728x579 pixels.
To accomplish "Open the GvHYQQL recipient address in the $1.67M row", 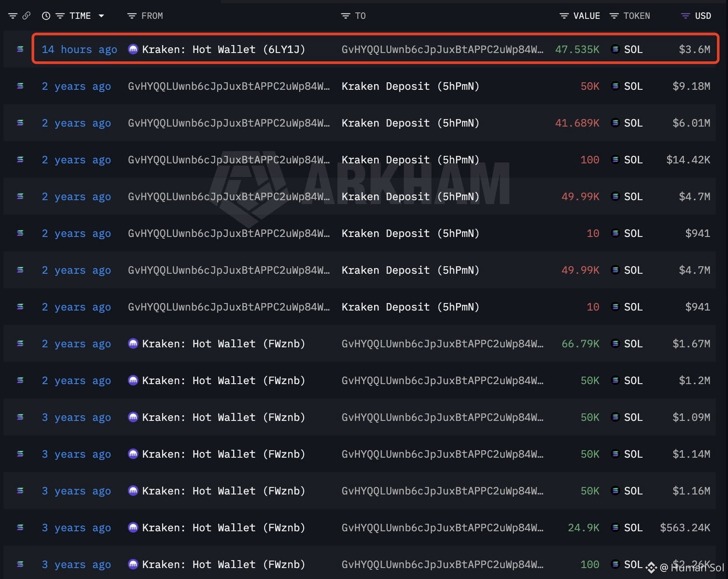I will pos(442,344).
